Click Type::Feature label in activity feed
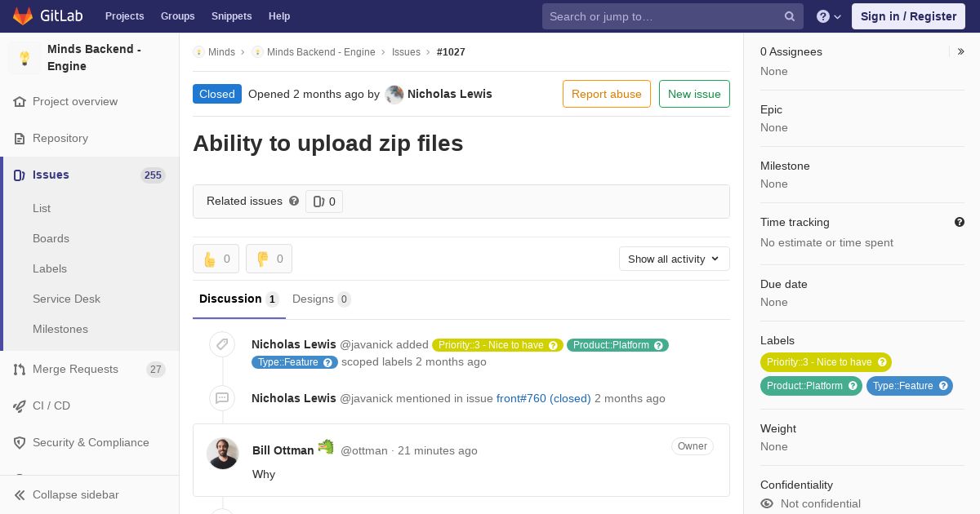 295,362
